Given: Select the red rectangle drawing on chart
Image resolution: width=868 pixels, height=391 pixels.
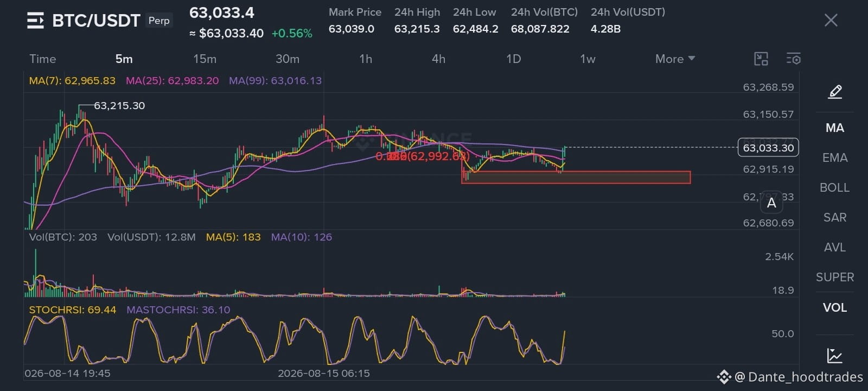Looking at the screenshot, I should (x=576, y=178).
